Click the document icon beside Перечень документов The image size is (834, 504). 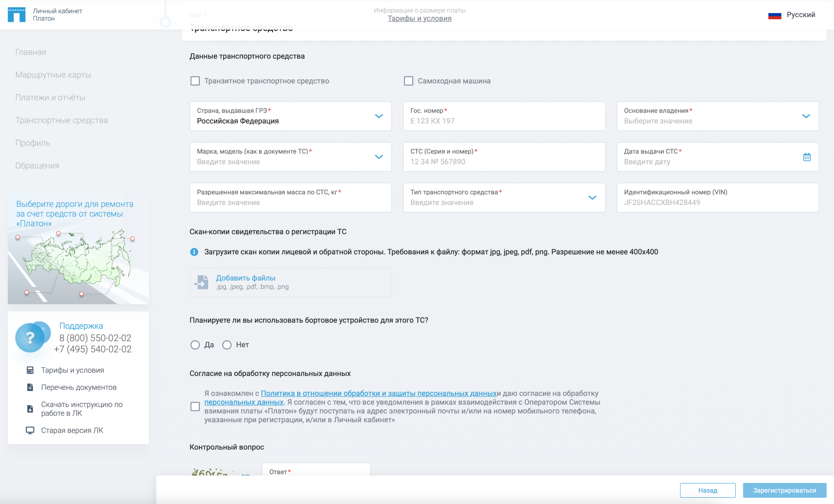(29, 387)
